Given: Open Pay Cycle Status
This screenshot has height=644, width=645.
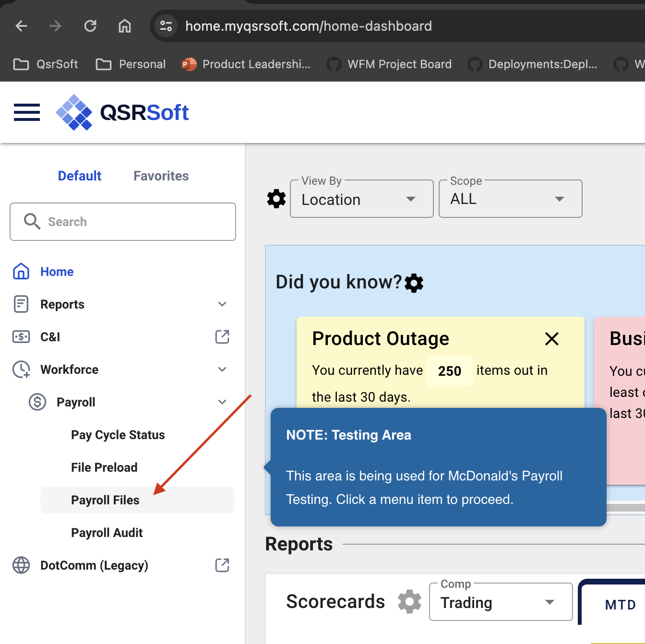Looking at the screenshot, I should click(118, 435).
